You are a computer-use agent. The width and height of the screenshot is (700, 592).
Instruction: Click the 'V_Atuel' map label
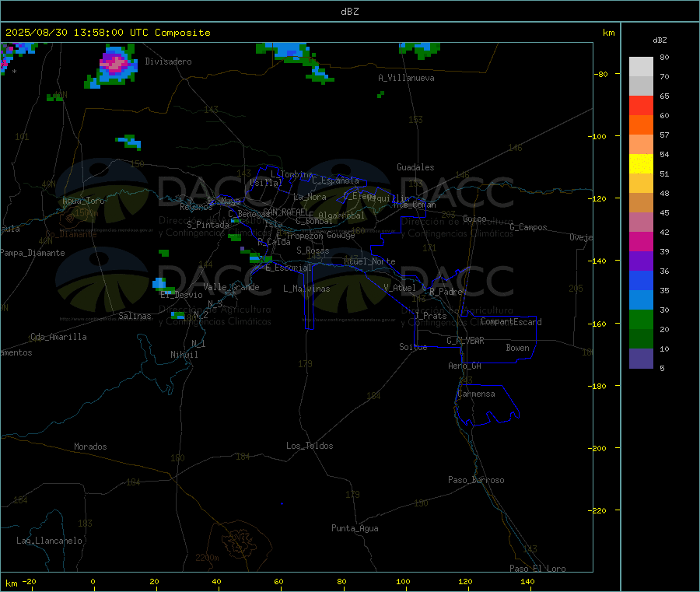point(400,289)
